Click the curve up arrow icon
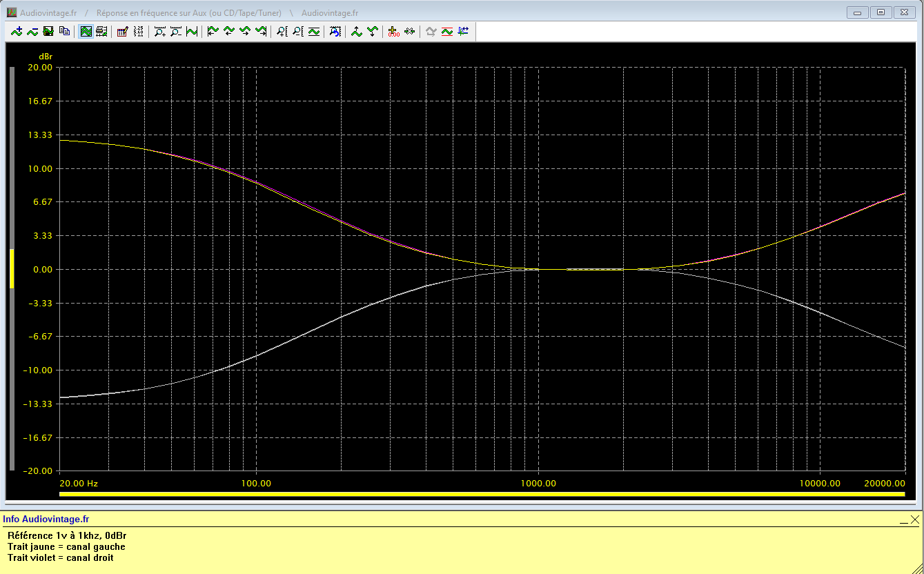Image resolution: width=924 pixels, height=574 pixels. pyautogui.click(x=357, y=31)
